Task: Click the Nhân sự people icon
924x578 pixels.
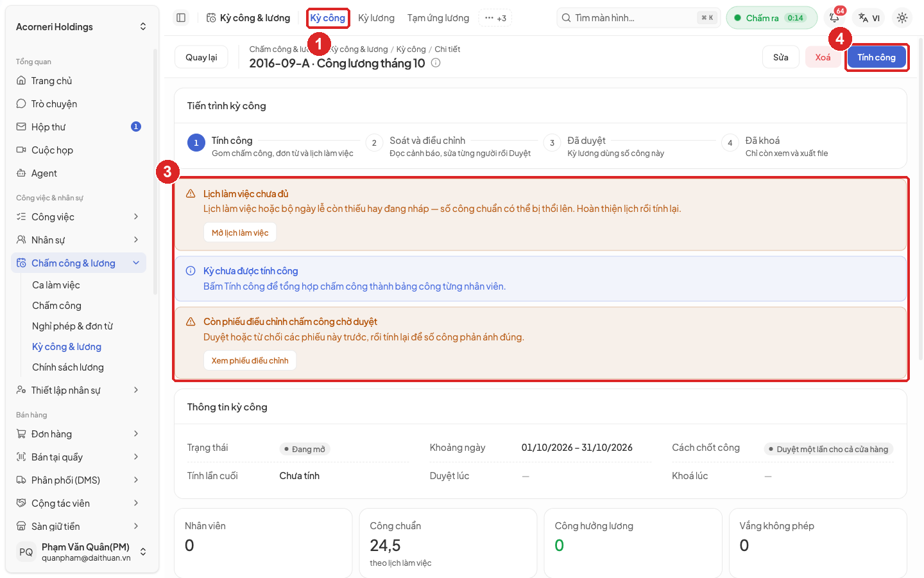Action: click(x=21, y=240)
